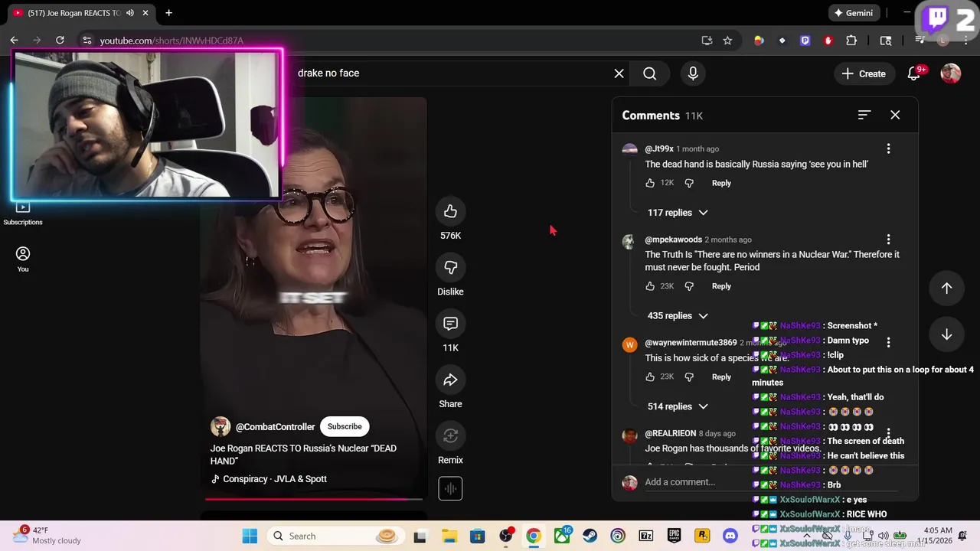Expand the 117 replies thread
The width and height of the screenshot is (980, 551).
[x=678, y=213]
